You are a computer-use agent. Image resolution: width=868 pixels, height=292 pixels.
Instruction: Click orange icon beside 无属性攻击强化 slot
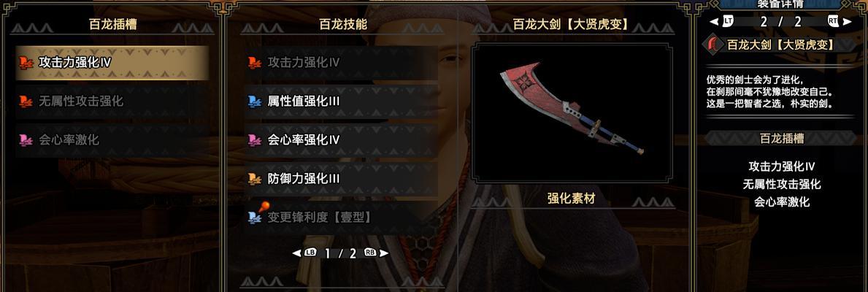(26, 101)
